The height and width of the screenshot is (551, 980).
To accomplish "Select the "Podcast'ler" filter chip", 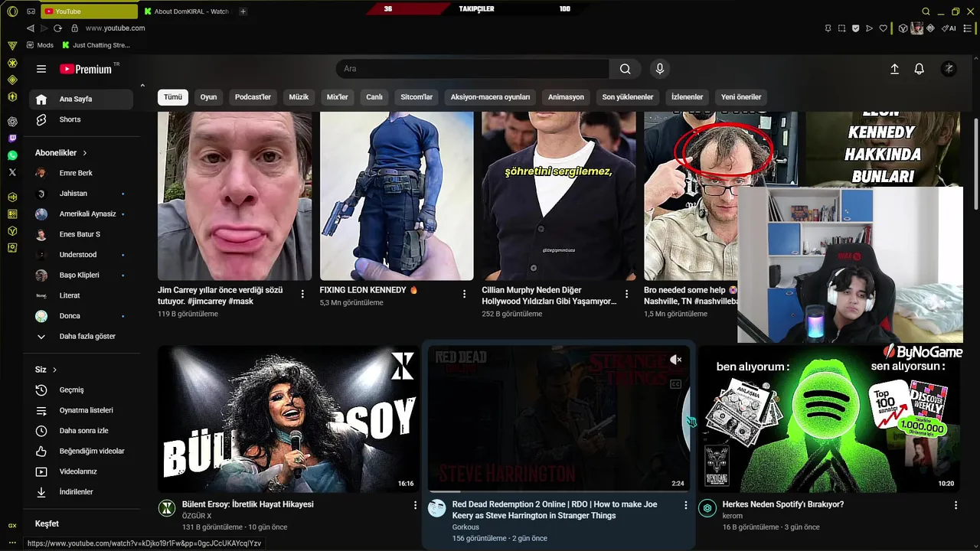I will coord(253,97).
